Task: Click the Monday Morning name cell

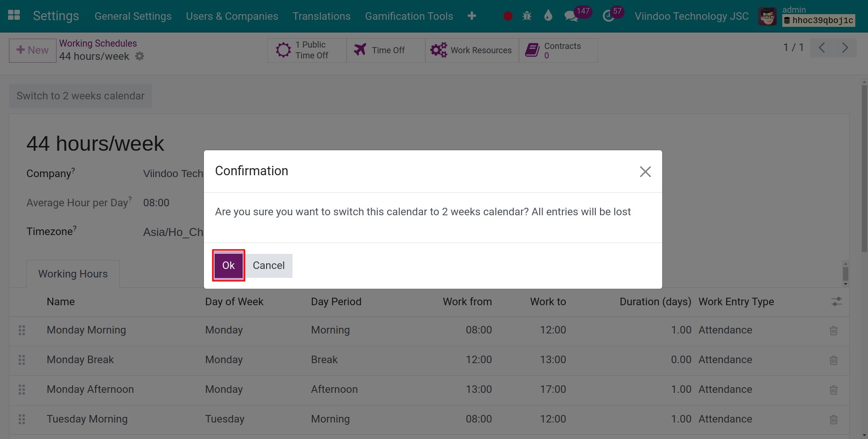Action: coord(86,330)
